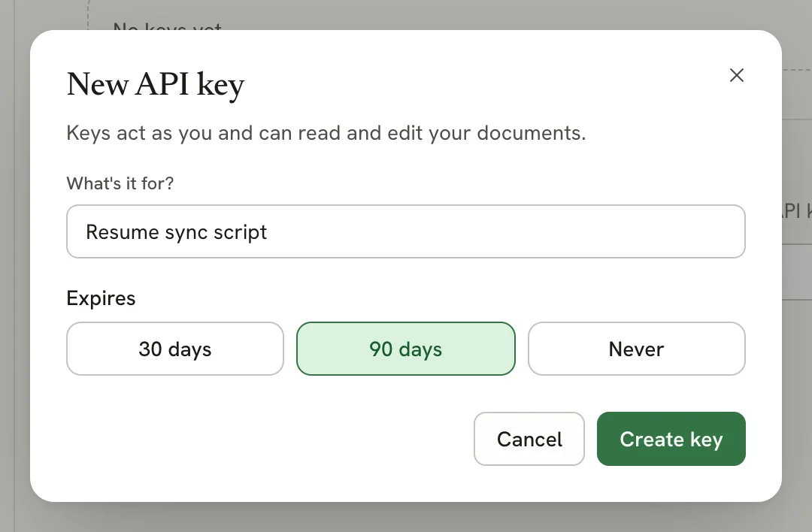
Task: Select the 90 days expiry option
Action: pos(405,349)
